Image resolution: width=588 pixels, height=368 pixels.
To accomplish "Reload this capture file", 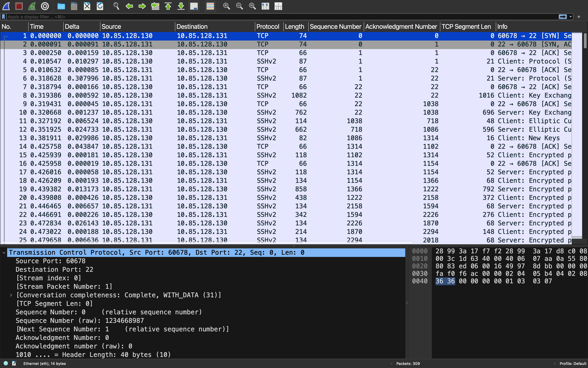I will (x=100, y=6).
